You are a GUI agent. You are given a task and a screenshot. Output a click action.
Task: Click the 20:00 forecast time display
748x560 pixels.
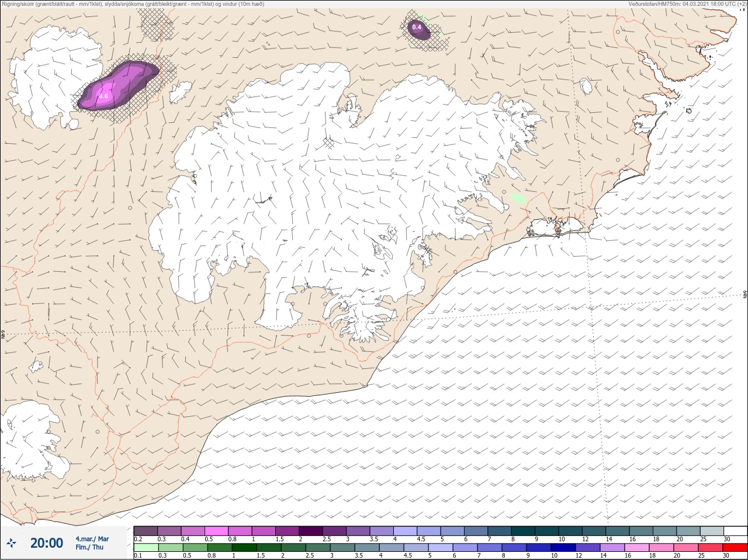(x=47, y=543)
